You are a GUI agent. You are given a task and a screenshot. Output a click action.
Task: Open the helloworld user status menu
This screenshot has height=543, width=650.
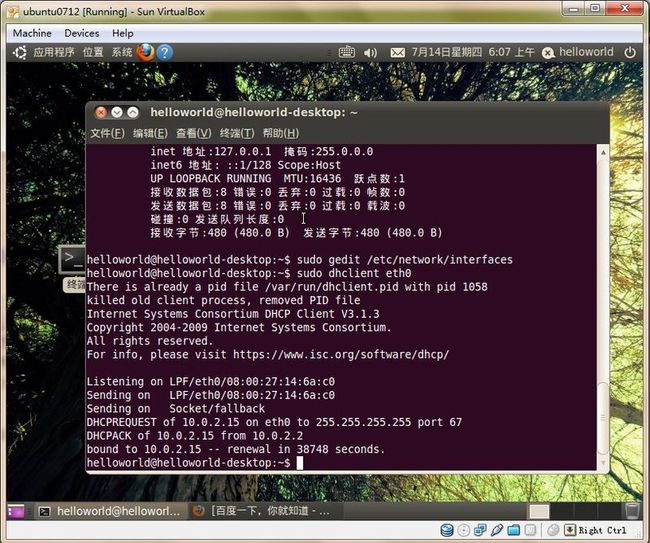[x=578, y=52]
